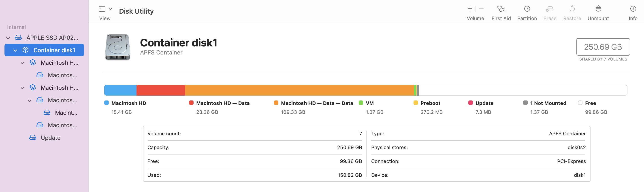Click the red Macintosh HD — Data swatch
Screen dimensions: 644x192
click(191, 103)
